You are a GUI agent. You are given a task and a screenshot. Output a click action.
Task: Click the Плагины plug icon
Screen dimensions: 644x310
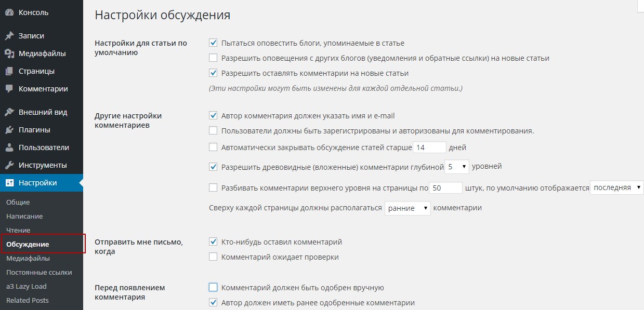pos(9,130)
